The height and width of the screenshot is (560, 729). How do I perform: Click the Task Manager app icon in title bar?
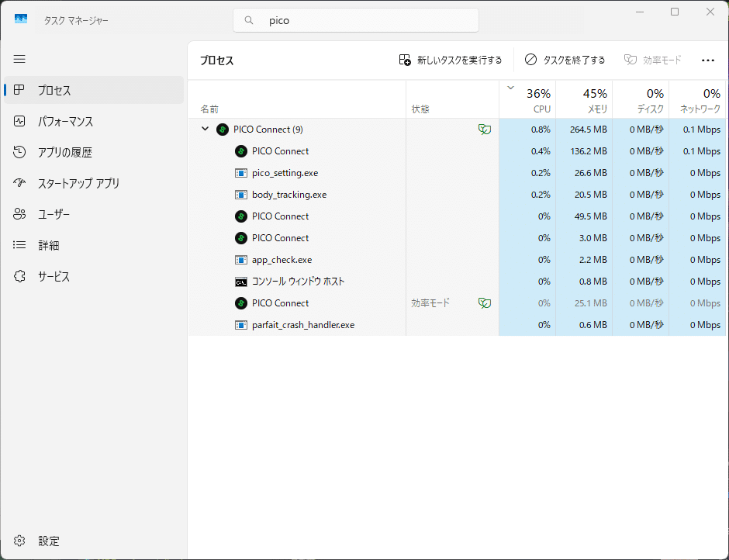[21, 19]
